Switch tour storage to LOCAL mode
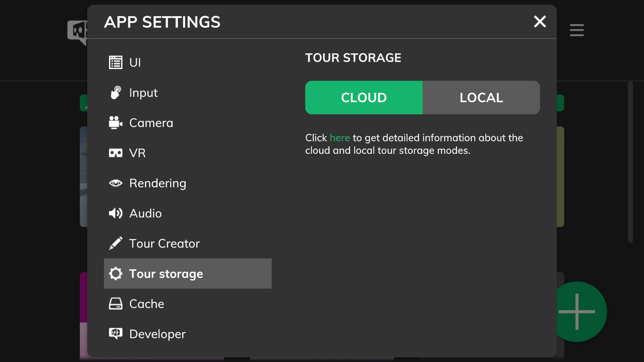 coord(481,97)
